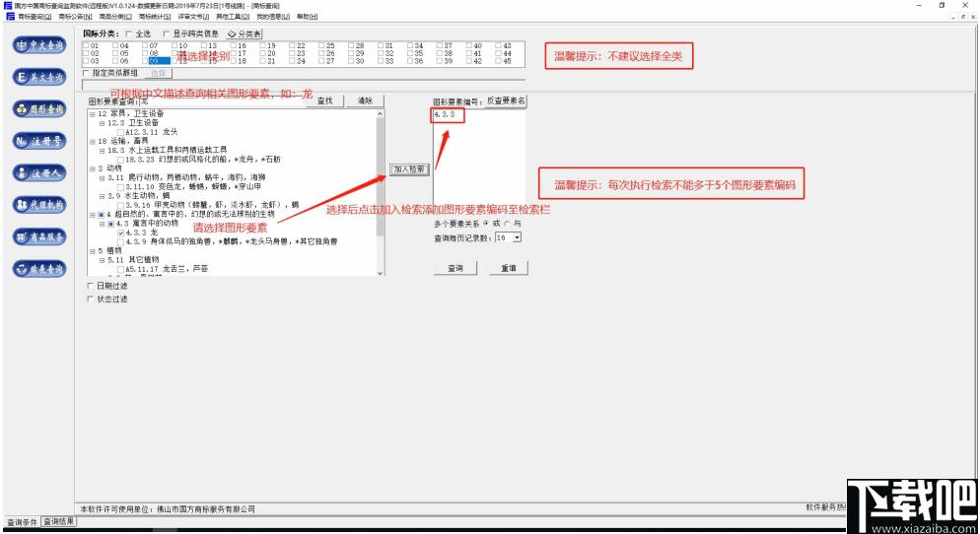
Task: Switch to the 查询条件 tab
Action: coord(22,522)
